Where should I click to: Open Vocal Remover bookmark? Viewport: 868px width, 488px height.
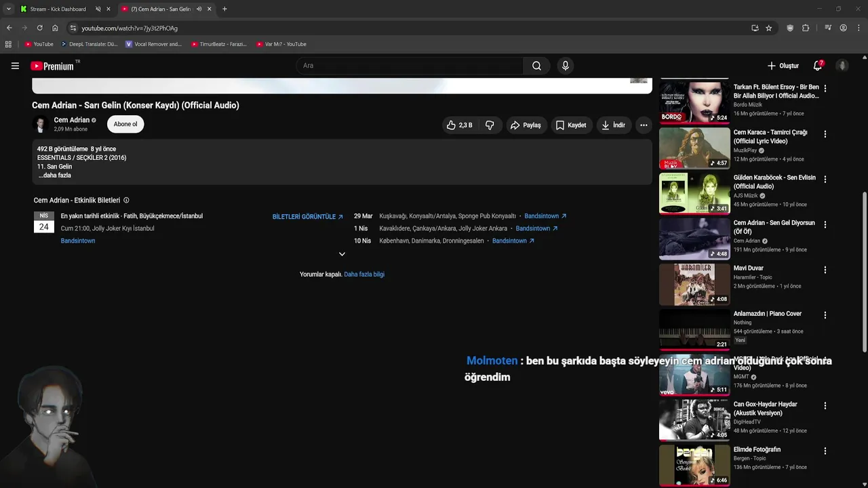pos(154,44)
